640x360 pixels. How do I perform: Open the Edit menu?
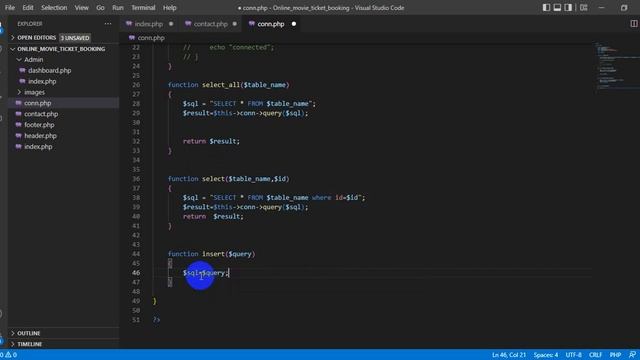(28, 7)
